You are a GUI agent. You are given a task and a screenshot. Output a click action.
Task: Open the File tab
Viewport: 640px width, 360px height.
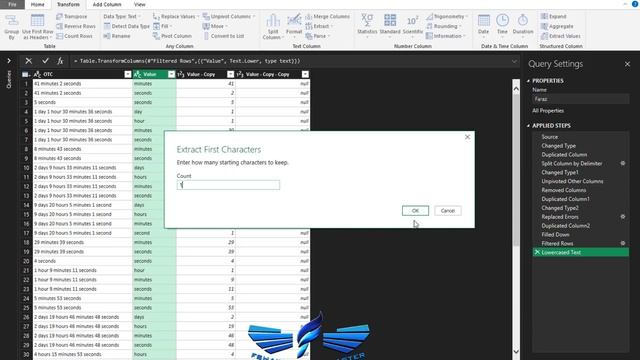coord(12,4)
